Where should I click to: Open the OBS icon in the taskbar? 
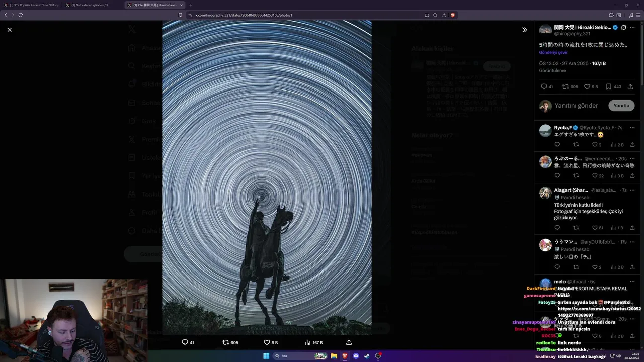(378, 356)
